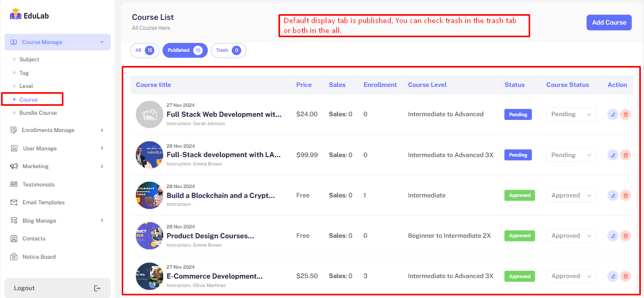Click the logout arrow icon
The width and height of the screenshot is (644, 298).
[97, 288]
